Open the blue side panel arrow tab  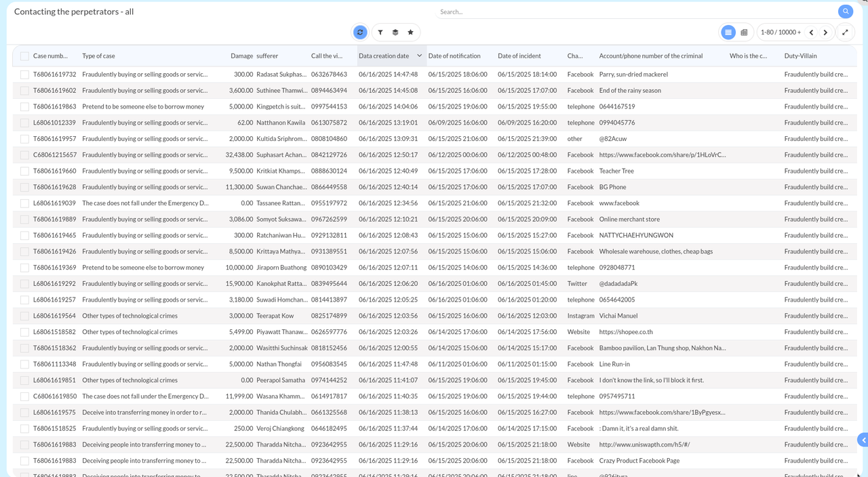863,440
